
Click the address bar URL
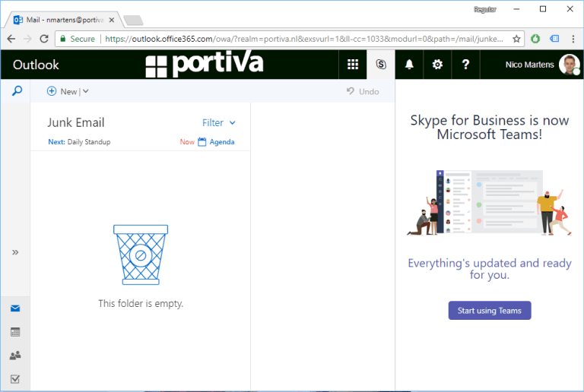(303, 39)
